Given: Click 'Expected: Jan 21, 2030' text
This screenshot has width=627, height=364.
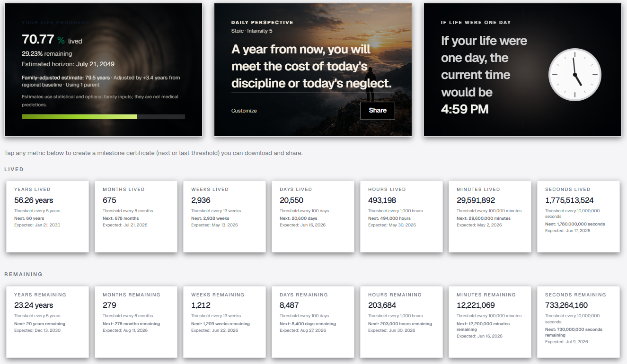Looking at the screenshot, I should [x=37, y=225].
